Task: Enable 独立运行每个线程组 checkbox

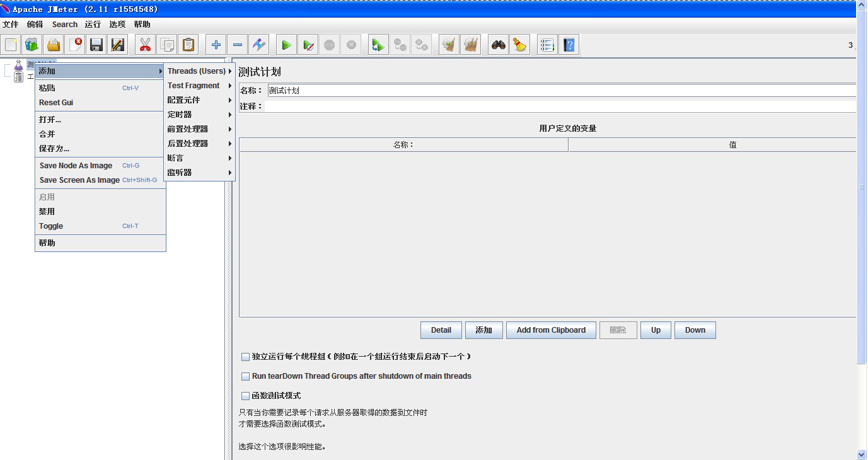Action: tap(246, 357)
